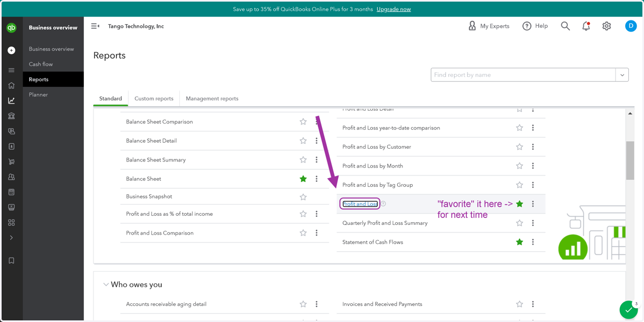This screenshot has height=322, width=644.
Task: Open three-dot menu for Accounts receivable aging detail
Action: point(317,304)
